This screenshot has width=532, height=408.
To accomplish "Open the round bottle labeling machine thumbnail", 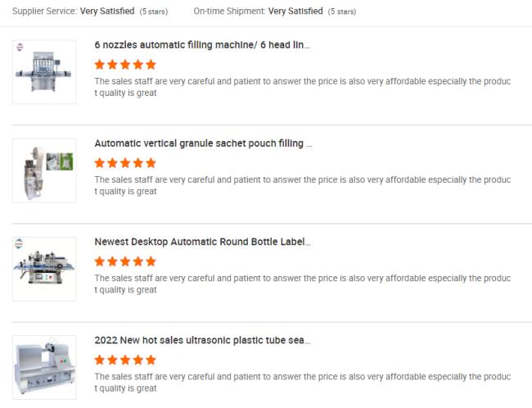I will pyautogui.click(x=44, y=269).
